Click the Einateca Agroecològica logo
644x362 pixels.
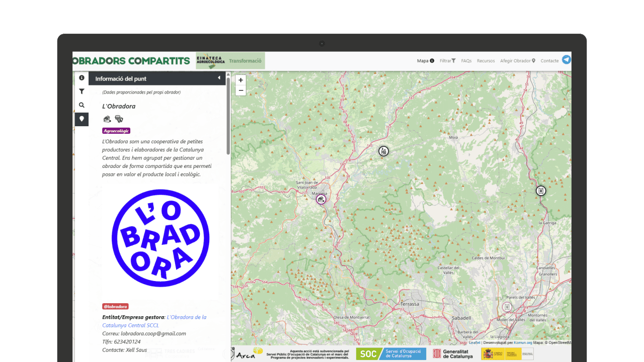click(210, 60)
